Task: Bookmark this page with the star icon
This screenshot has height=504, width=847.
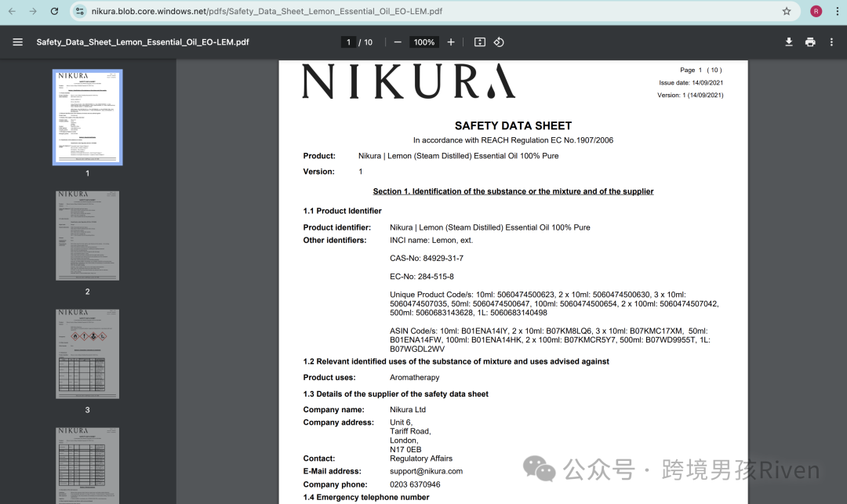Action: [787, 11]
